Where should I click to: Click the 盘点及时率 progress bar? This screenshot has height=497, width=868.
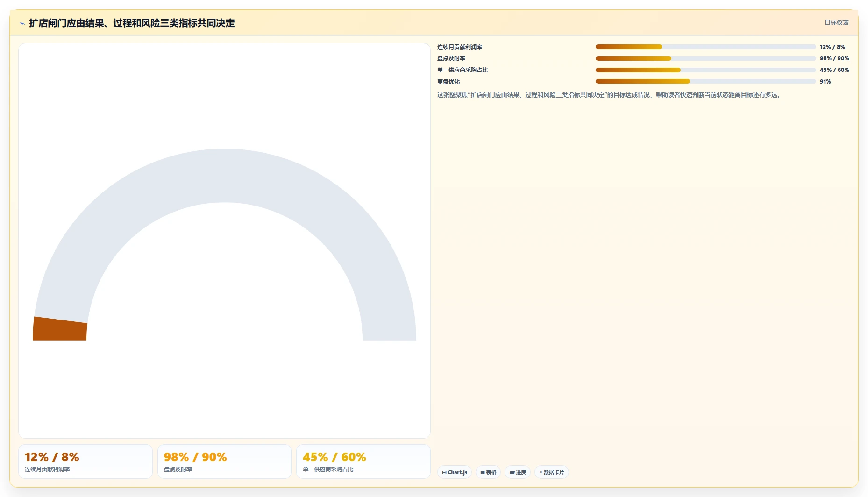pyautogui.click(x=705, y=58)
